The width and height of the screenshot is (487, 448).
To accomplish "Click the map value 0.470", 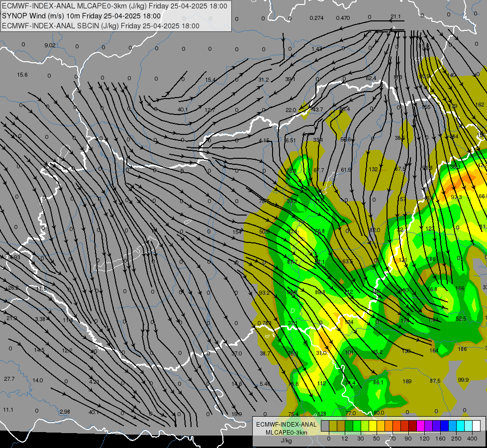I will coord(343,18).
